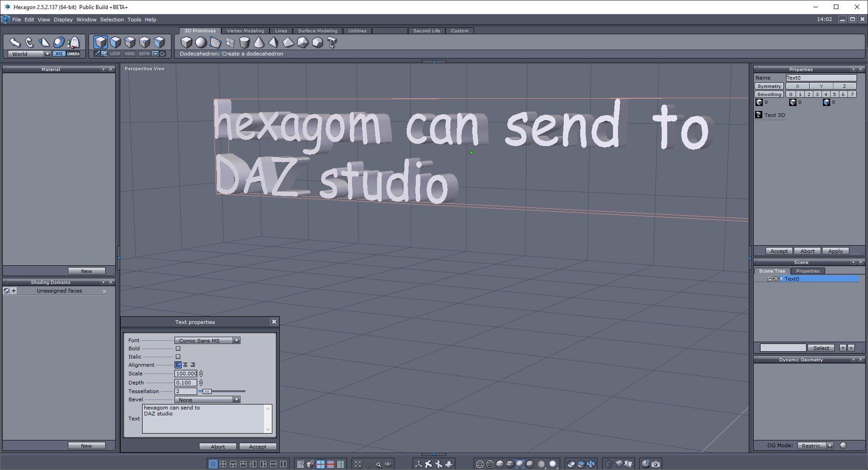Activate the Universal Manipulator ghost icon
Image resolution: width=868 pixels, height=470 pixels.
click(x=73, y=42)
